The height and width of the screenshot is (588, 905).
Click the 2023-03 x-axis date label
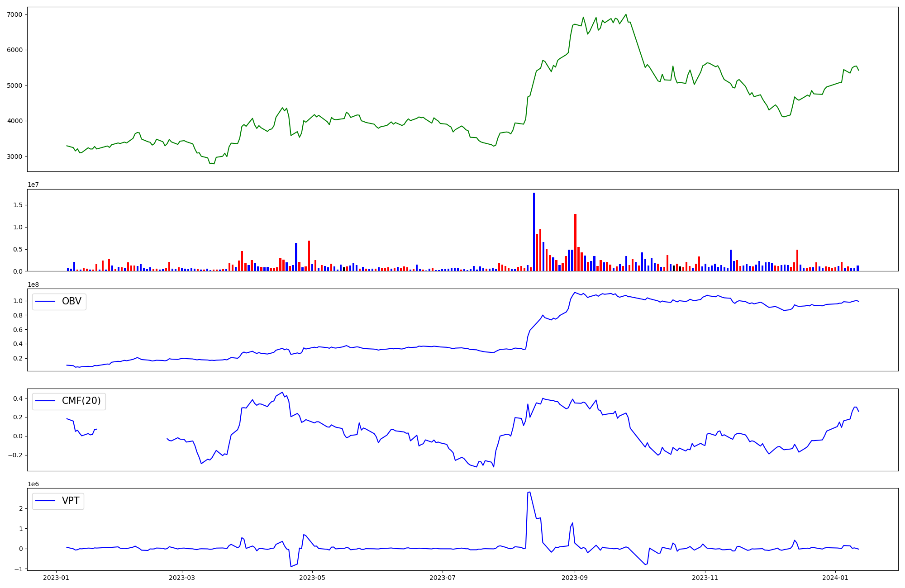tap(182, 578)
